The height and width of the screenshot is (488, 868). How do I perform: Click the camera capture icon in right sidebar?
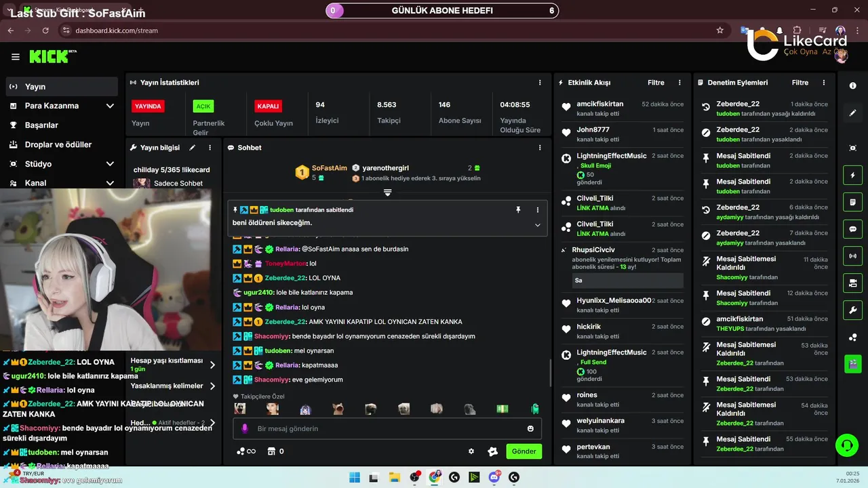coord(852,148)
